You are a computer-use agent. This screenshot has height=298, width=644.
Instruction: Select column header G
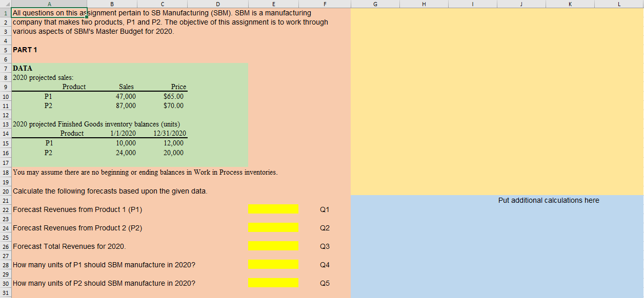click(x=375, y=4)
